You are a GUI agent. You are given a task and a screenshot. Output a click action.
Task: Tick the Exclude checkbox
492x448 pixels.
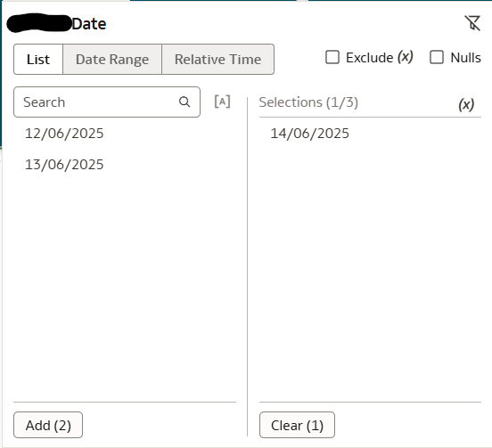coord(332,57)
